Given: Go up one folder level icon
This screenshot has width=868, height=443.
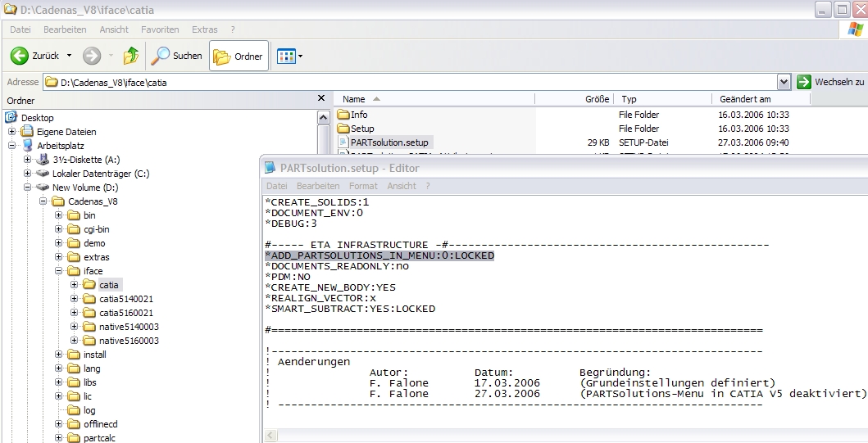Looking at the screenshot, I should [x=131, y=56].
